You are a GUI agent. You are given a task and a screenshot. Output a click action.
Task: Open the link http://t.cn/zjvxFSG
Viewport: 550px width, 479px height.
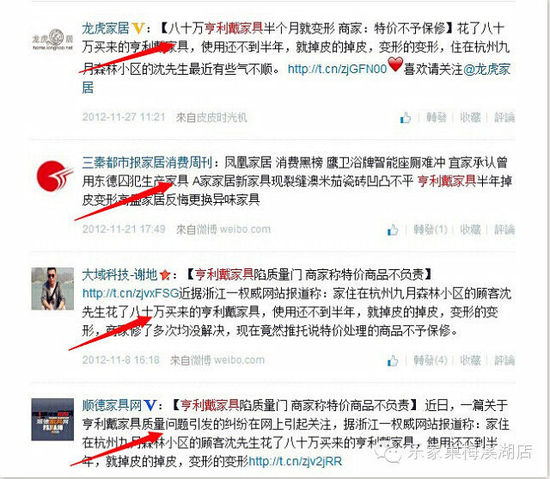[131, 293]
